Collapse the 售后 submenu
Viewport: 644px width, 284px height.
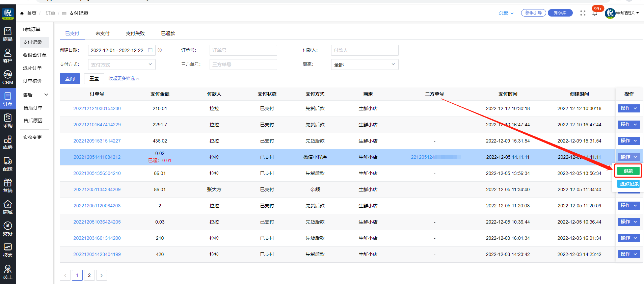coord(46,95)
